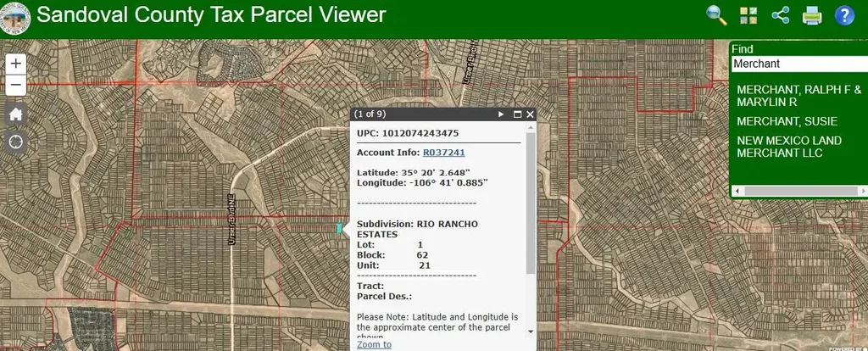Viewport: 868px width, 351px height.
Task: Click the printer icon to print map
Action: coord(812,14)
